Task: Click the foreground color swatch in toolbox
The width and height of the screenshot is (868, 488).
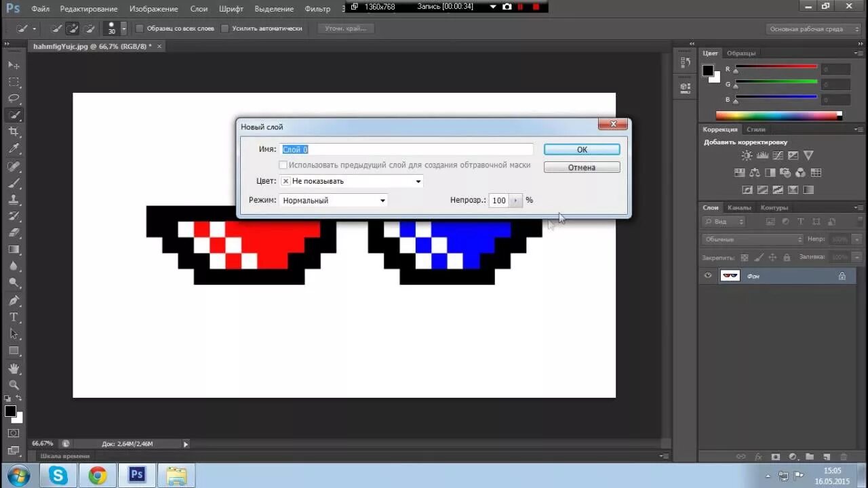Action: 10,411
